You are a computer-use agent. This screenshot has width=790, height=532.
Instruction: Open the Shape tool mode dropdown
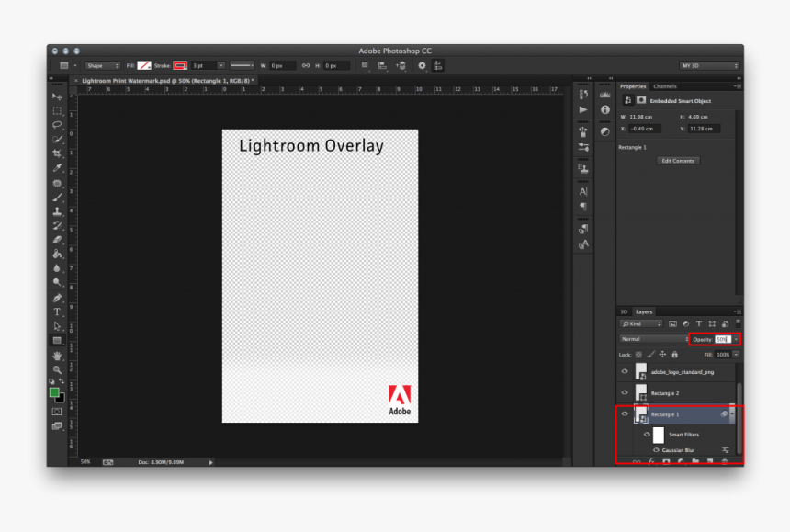coord(103,65)
